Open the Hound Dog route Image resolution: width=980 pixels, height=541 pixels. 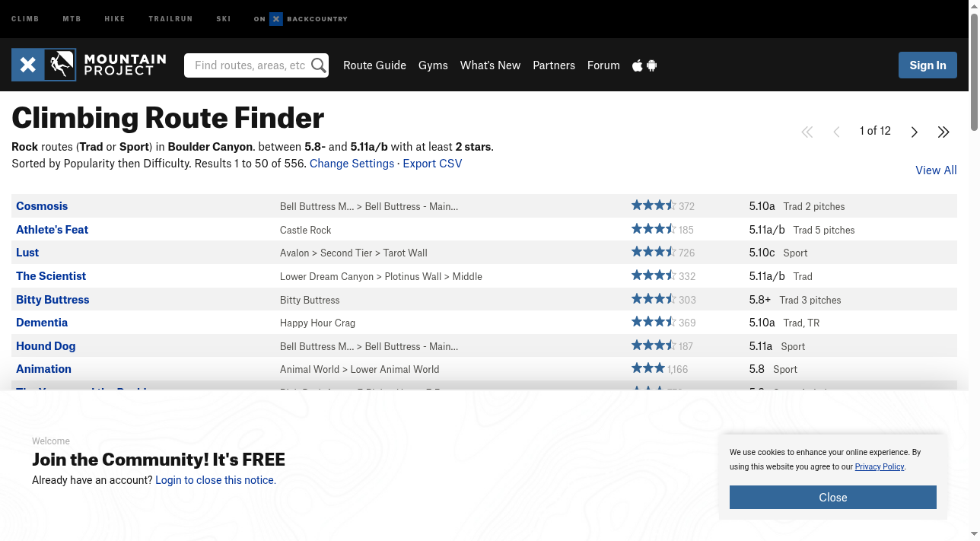[x=46, y=346]
